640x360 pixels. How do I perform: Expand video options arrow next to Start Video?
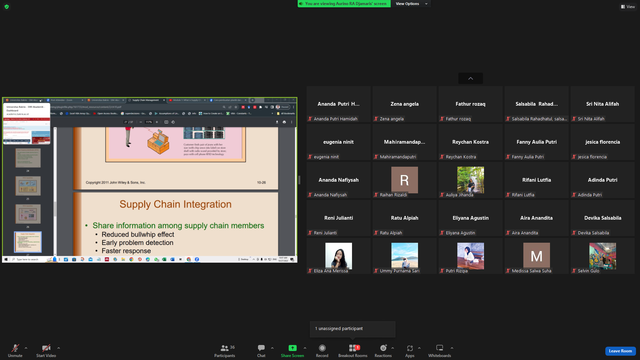(x=58, y=348)
